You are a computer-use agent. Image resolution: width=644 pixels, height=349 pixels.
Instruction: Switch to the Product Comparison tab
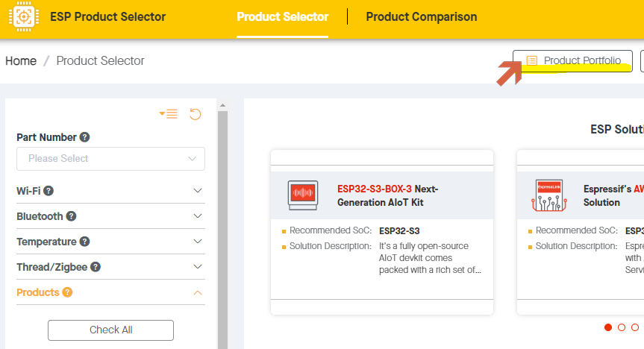coord(422,17)
